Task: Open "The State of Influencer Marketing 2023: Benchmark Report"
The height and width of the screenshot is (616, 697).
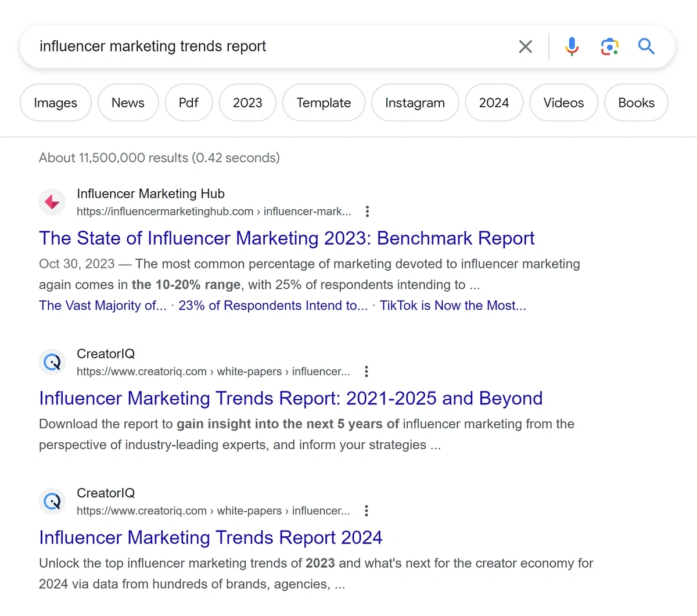Action: click(287, 238)
